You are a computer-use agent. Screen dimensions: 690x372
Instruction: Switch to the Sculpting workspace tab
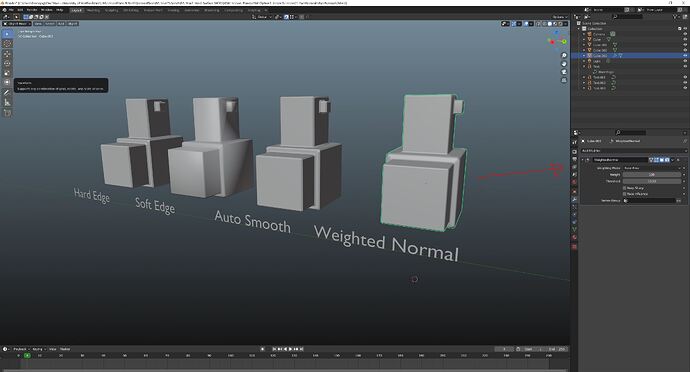[111, 10]
